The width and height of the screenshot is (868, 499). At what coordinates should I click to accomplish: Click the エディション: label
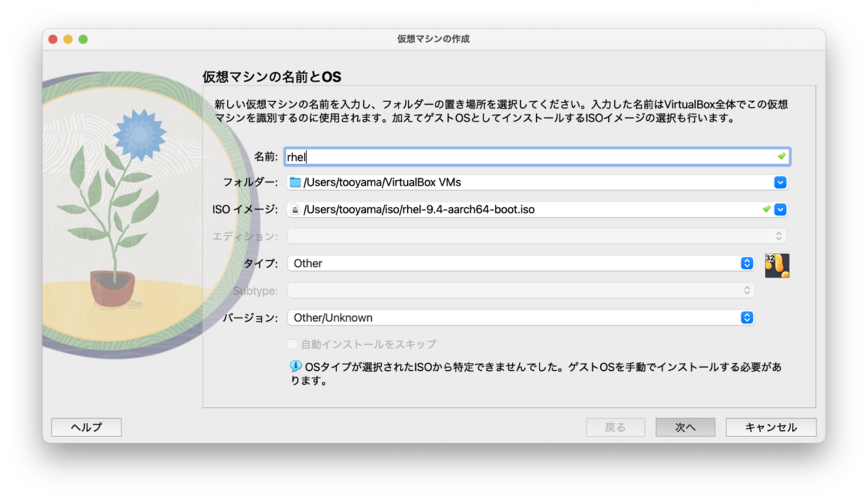pos(245,236)
